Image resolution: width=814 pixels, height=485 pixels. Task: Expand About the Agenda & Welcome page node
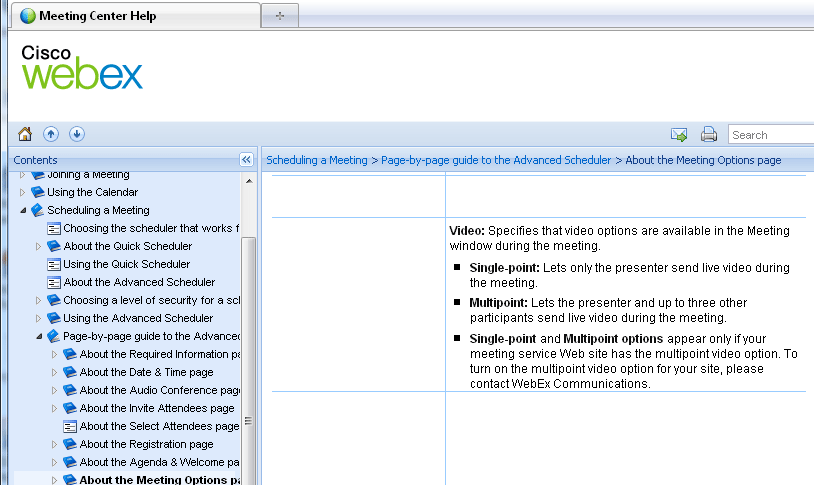[55, 462]
